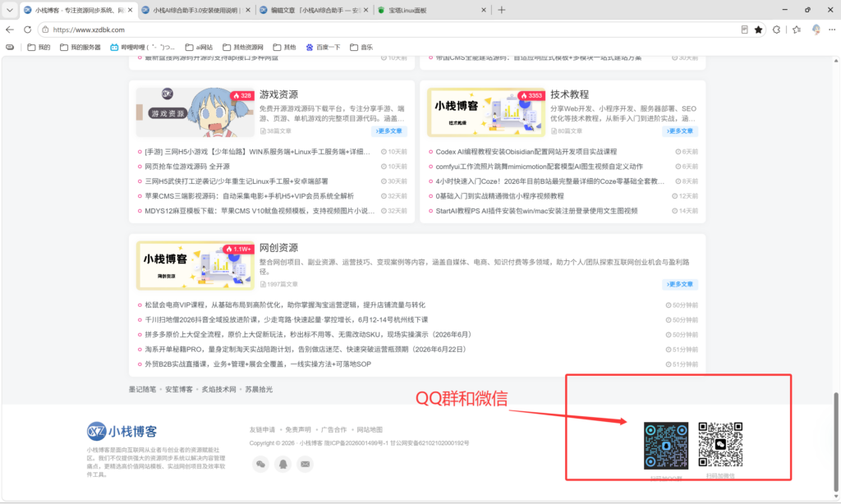Open the Codex AI编程教程 article
This screenshot has height=504, width=841.
(526, 152)
